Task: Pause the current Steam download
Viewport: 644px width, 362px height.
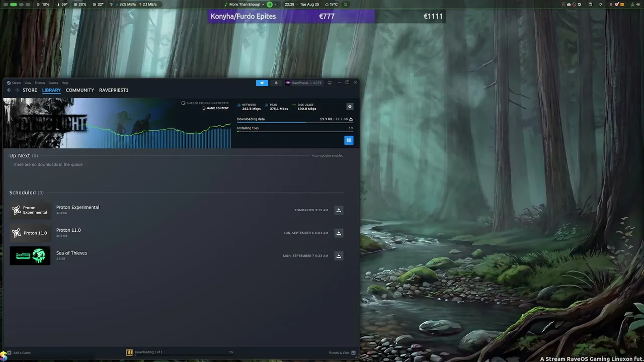Action: coord(349,140)
